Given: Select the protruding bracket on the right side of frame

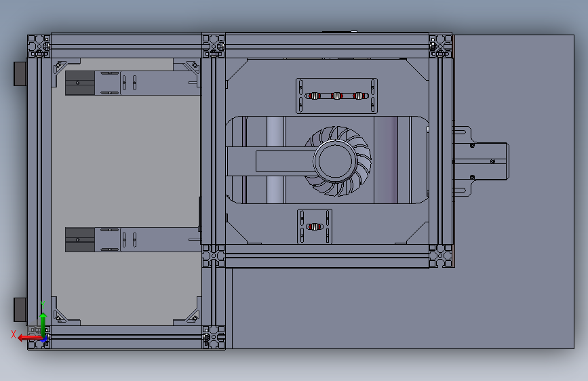Looking at the screenshot, I should coord(481,161).
